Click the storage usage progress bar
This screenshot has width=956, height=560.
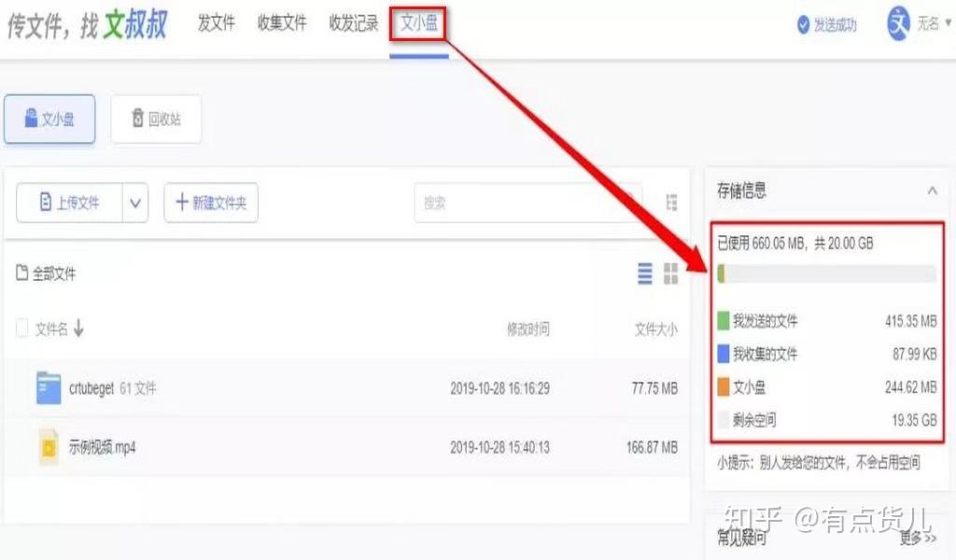tap(825, 273)
